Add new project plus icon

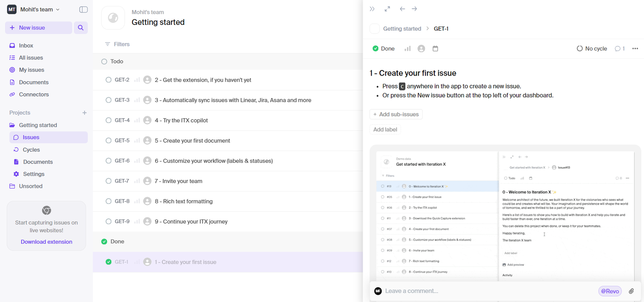point(85,113)
